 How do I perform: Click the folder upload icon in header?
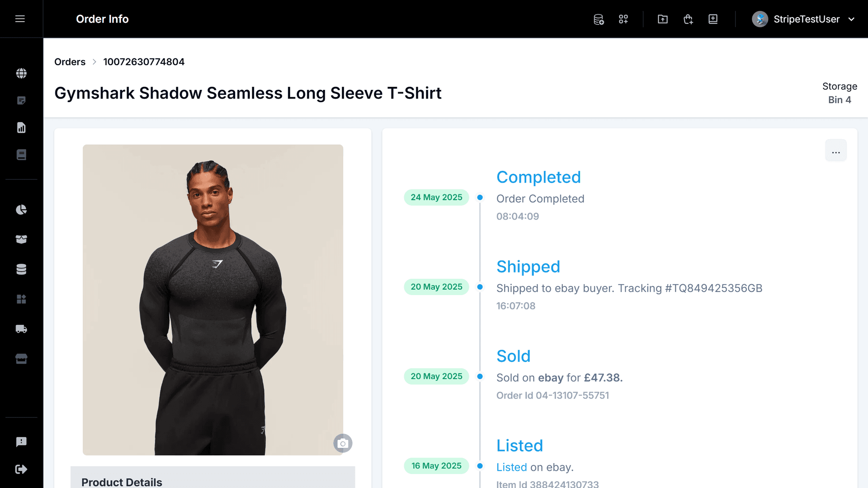pos(663,19)
